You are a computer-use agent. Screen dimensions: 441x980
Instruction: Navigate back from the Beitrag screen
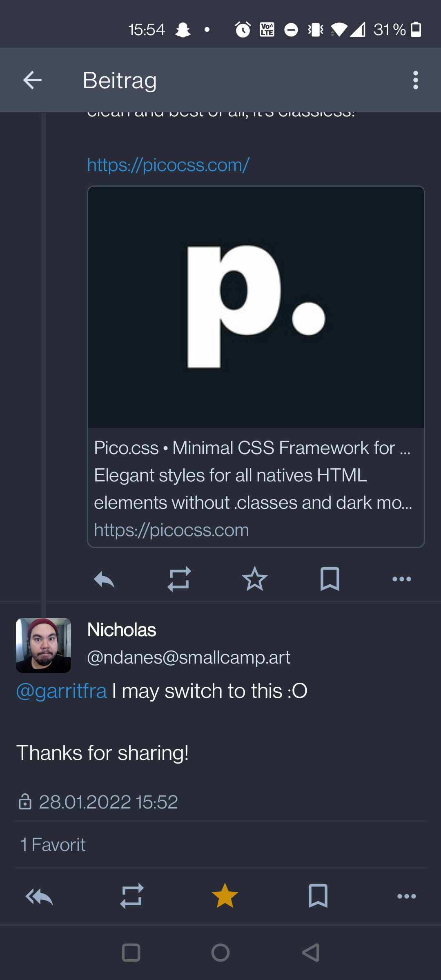pyautogui.click(x=32, y=80)
